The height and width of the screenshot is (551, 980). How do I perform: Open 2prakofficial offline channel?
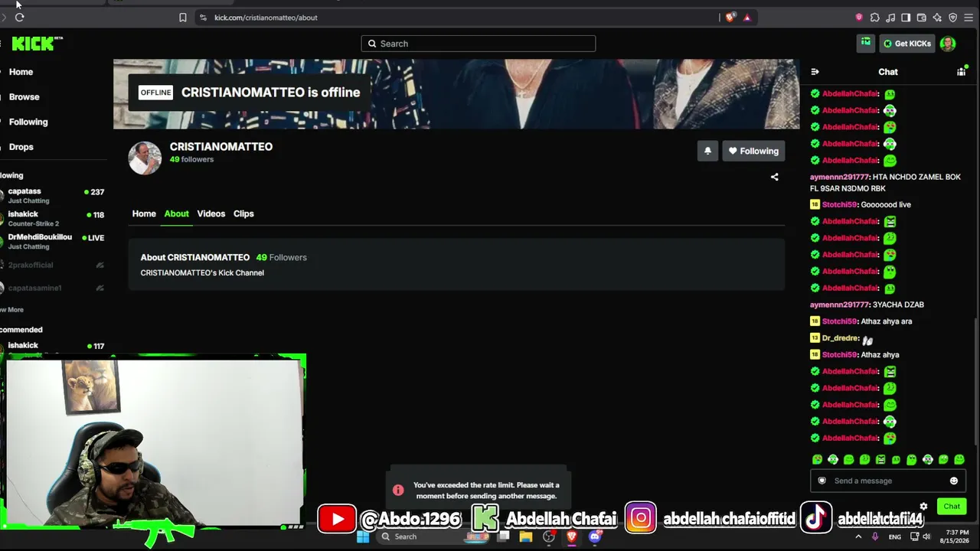[52, 265]
